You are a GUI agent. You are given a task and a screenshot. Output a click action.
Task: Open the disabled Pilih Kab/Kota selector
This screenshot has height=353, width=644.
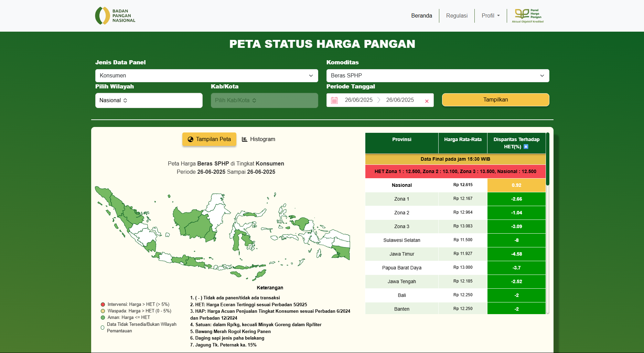(264, 100)
